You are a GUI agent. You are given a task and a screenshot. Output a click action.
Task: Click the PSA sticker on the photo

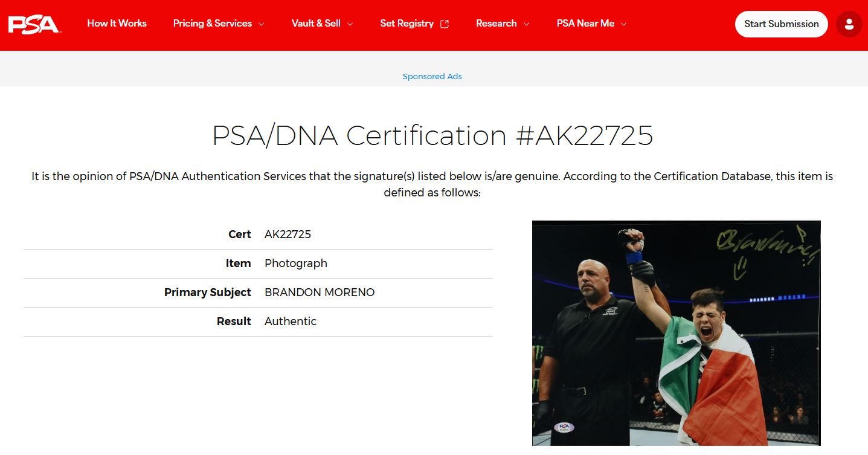pos(563,427)
